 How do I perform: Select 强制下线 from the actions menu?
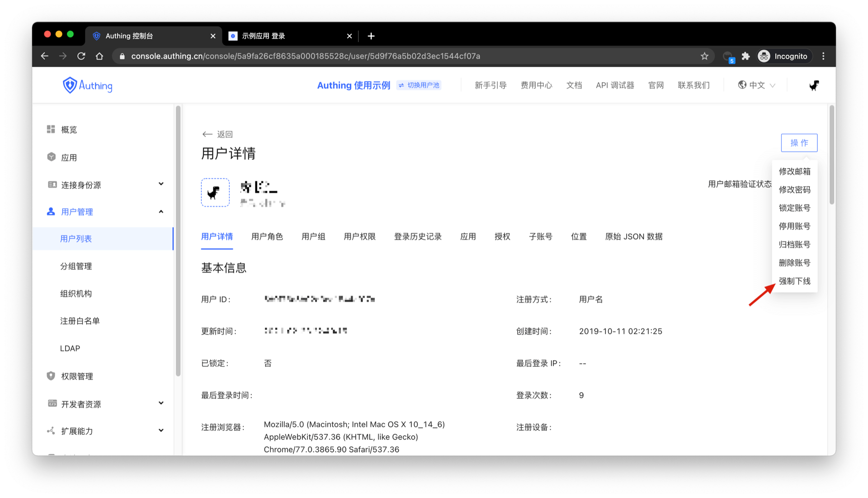coord(794,281)
